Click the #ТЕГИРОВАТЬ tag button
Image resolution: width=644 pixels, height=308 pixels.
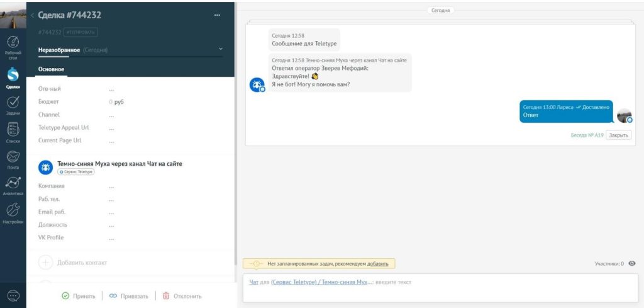tap(80, 31)
